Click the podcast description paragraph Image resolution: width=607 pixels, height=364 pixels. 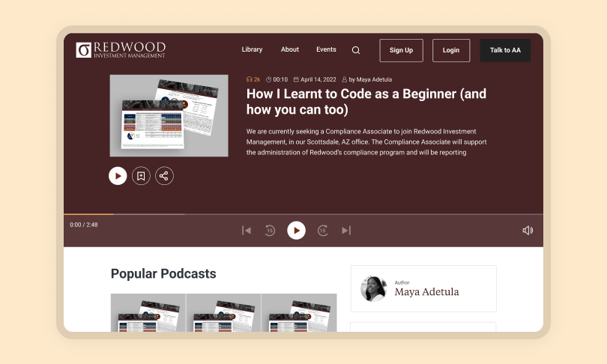pyautogui.click(x=366, y=142)
